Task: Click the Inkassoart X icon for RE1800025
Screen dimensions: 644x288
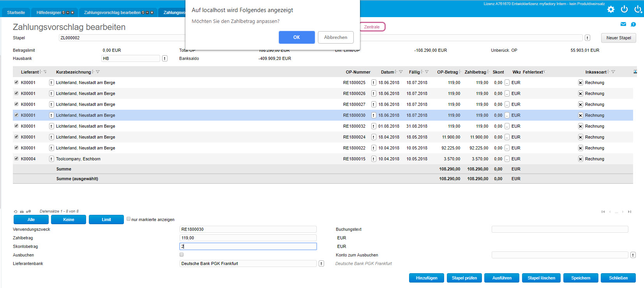Action: (580, 83)
